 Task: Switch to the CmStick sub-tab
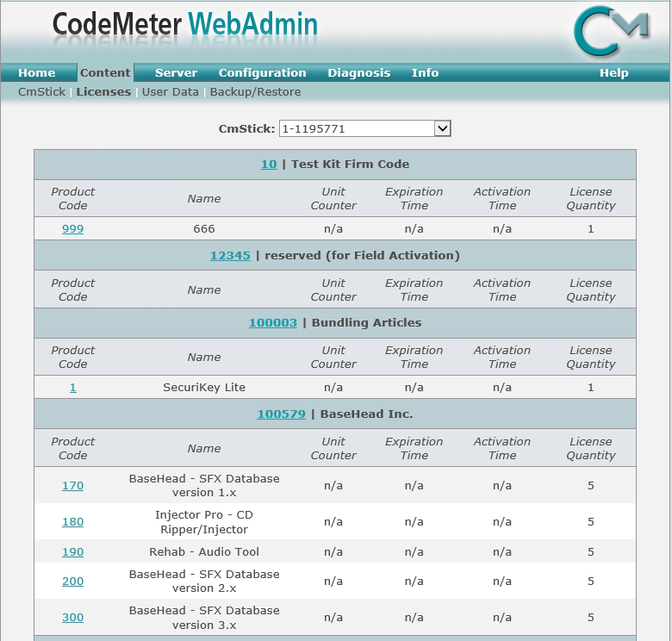point(41,91)
